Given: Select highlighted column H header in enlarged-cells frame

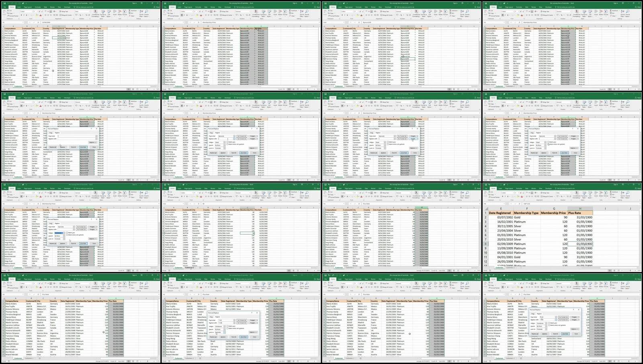Looking at the screenshot, I should tap(580, 209).
